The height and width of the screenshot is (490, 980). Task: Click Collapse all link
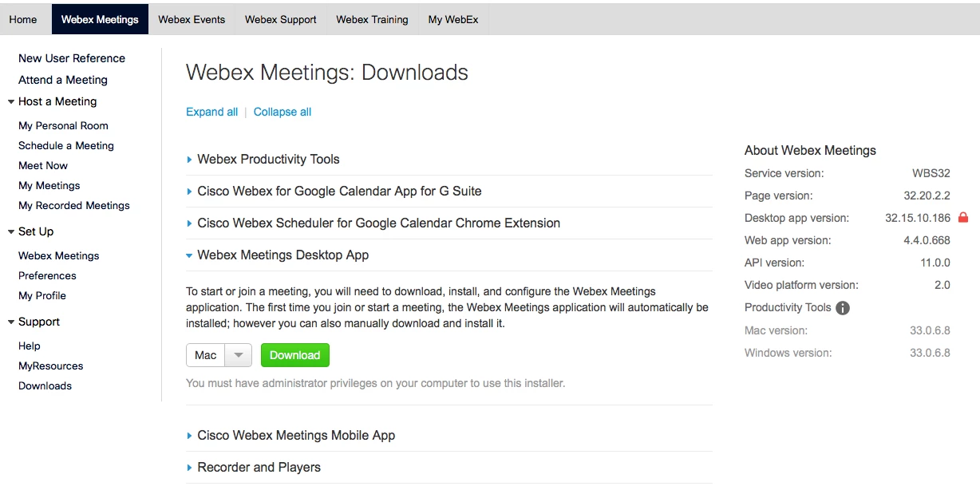click(283, 112)
